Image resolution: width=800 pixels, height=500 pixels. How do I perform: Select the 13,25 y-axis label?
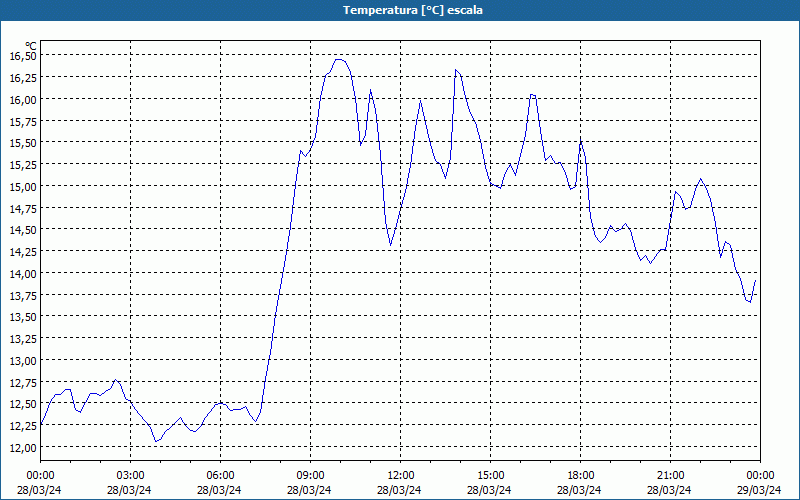pyautogui.click(x=23, y=339)
